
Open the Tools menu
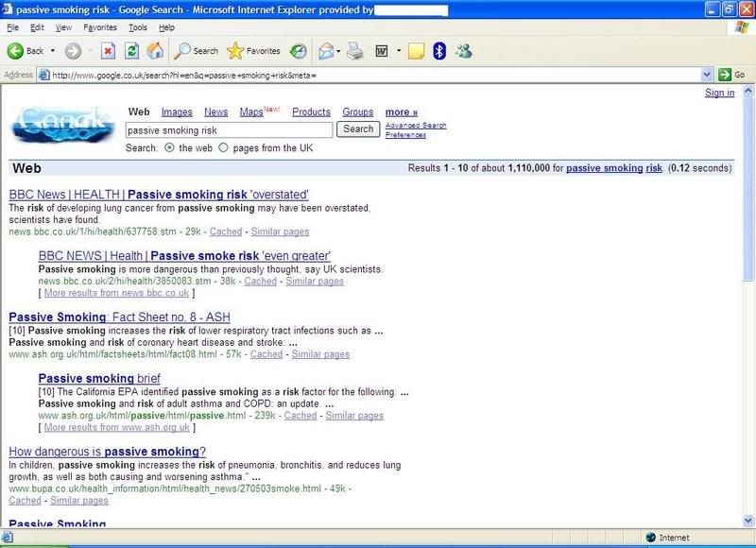click(x=138, y=27)
